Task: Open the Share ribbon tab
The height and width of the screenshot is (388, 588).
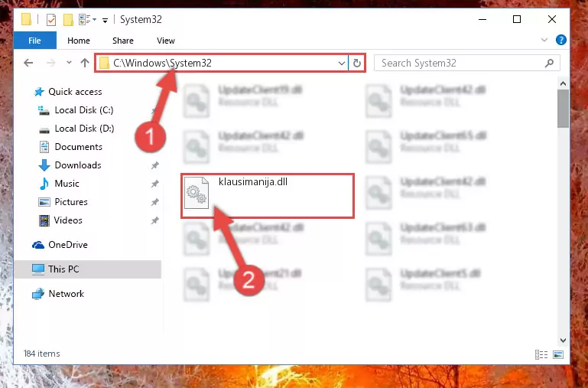Action: pyautogui.click(x=123, y=41)
